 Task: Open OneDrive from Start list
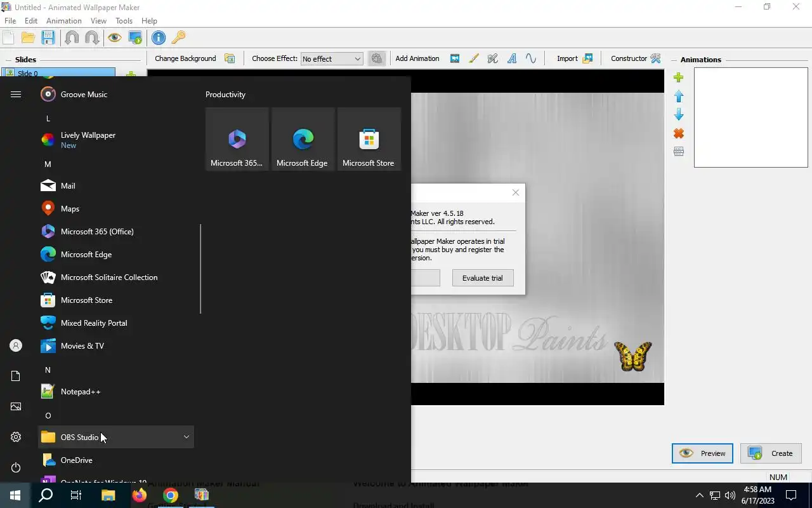(x=116, y=460)
